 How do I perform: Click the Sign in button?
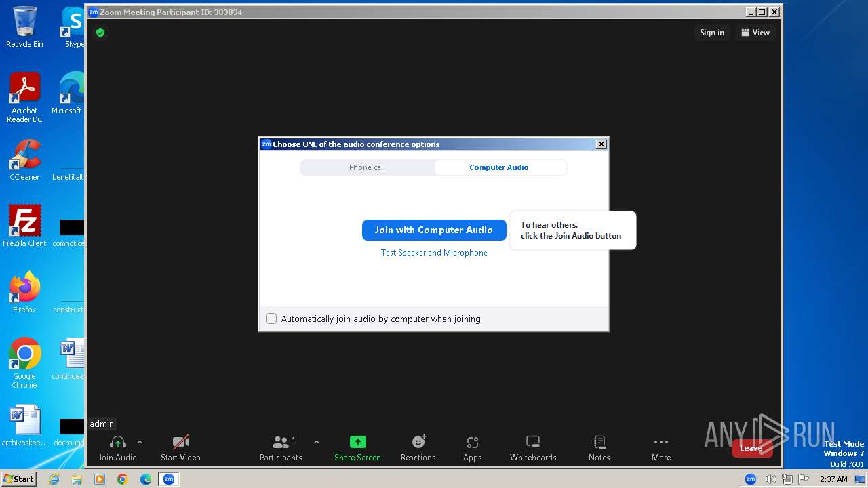(712, 33)
